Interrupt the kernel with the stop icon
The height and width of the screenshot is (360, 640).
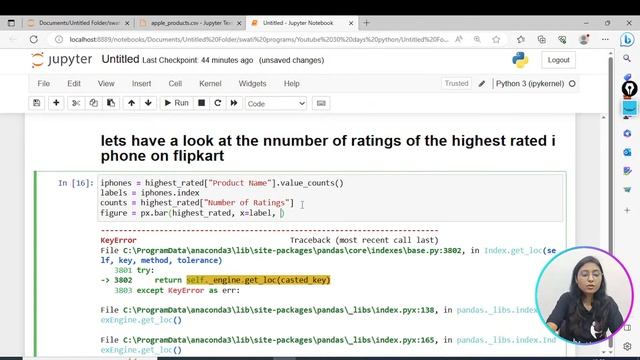tap(202, 103)
